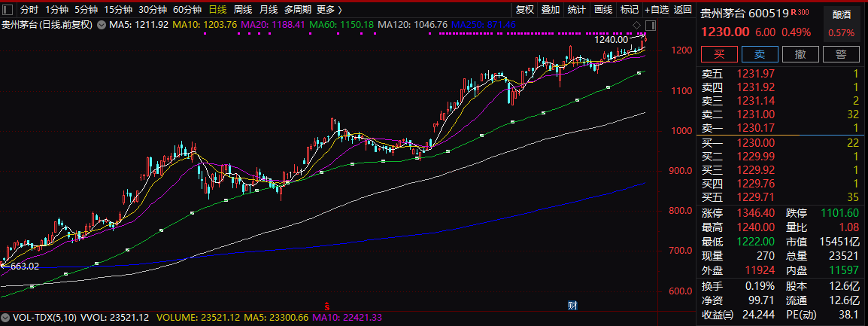868x326 pixels.
Task: Select the 60分钟 period tab
Action: tap(187, 10)
